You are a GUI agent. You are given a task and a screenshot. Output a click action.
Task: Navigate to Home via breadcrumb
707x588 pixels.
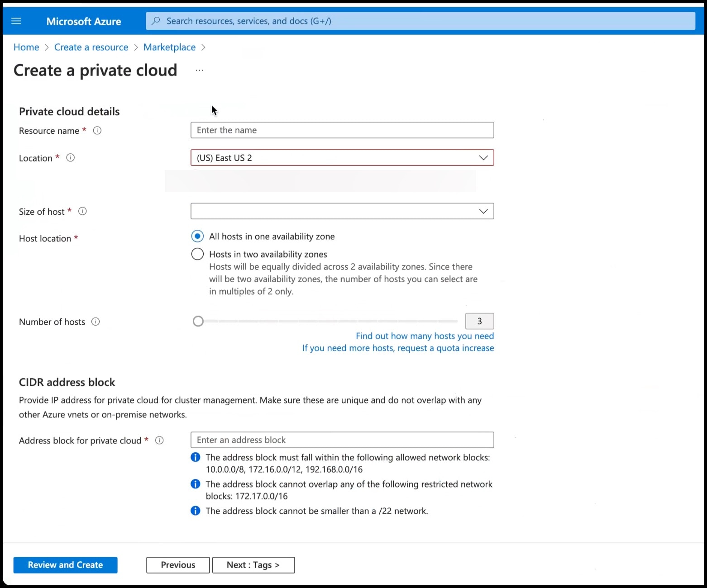pyautogui.click(x=26, y=47)
